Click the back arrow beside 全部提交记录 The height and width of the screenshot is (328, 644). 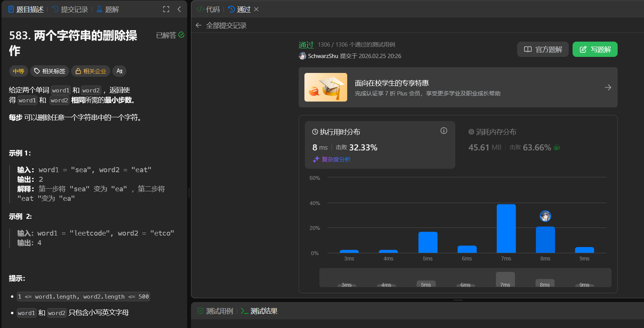198,26
